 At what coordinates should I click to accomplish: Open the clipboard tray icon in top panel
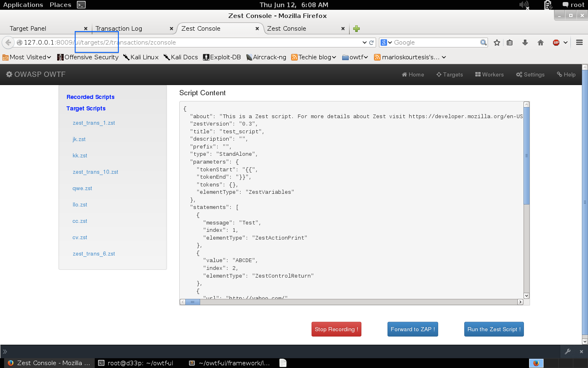tap(548, 5)
